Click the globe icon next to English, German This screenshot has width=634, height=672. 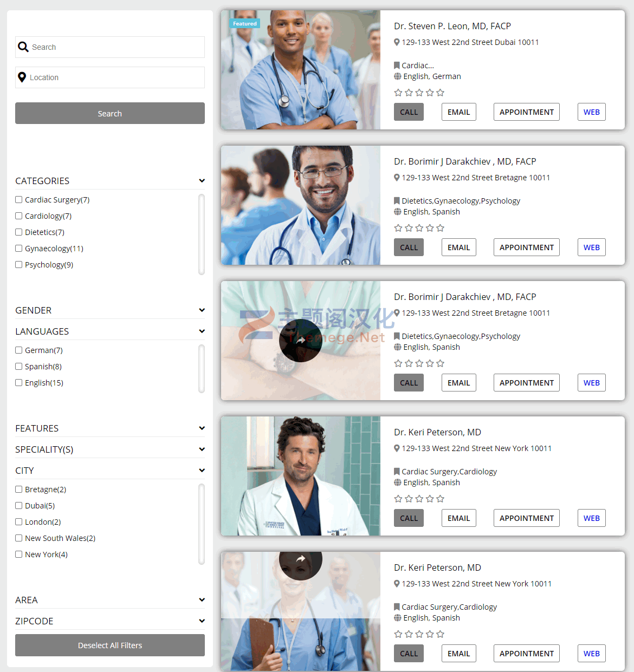(398, 76)
